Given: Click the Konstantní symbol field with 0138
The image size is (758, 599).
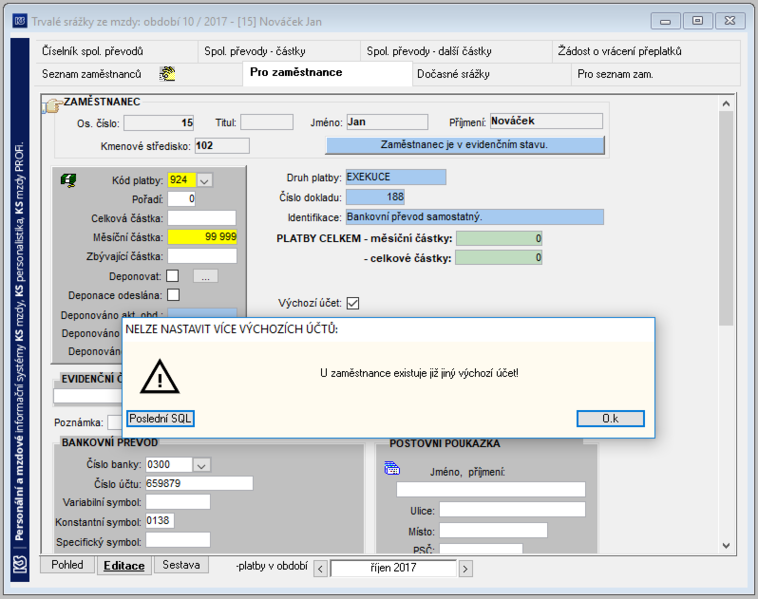Looking at the screenshot, I should [x=160, y=521].
